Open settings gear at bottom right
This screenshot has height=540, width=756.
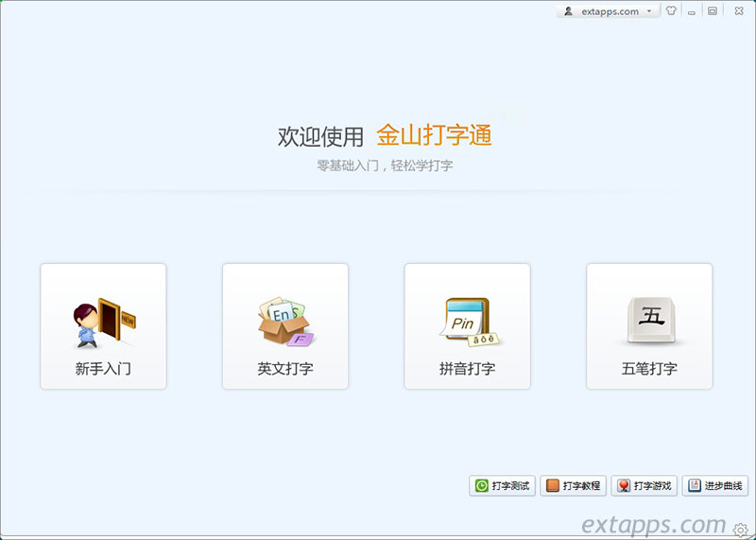(741, 530)
